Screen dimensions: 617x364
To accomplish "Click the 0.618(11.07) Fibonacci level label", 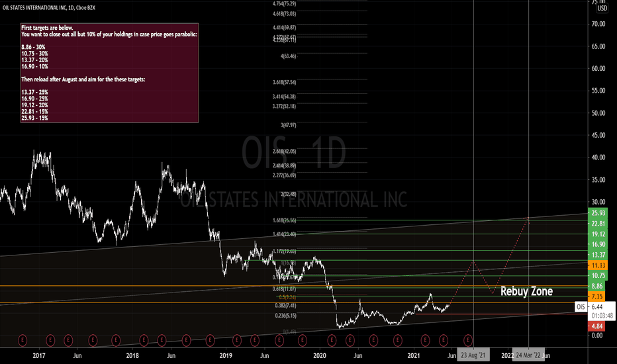I will pyautogui.click(x=284, y=289).
